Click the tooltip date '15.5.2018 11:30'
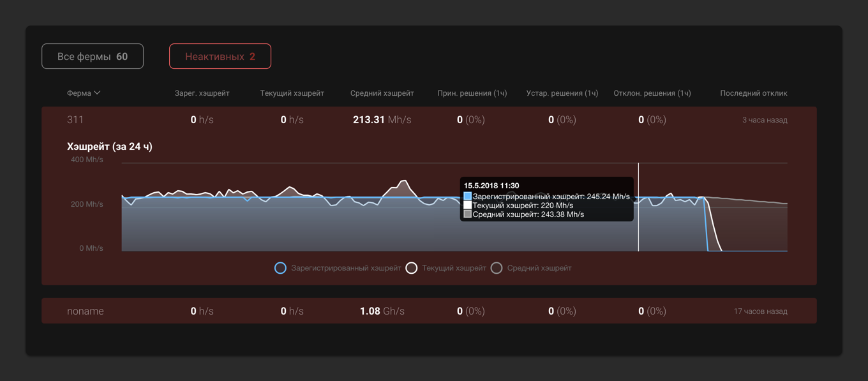868x381 pixels. [x=491, y=186]
